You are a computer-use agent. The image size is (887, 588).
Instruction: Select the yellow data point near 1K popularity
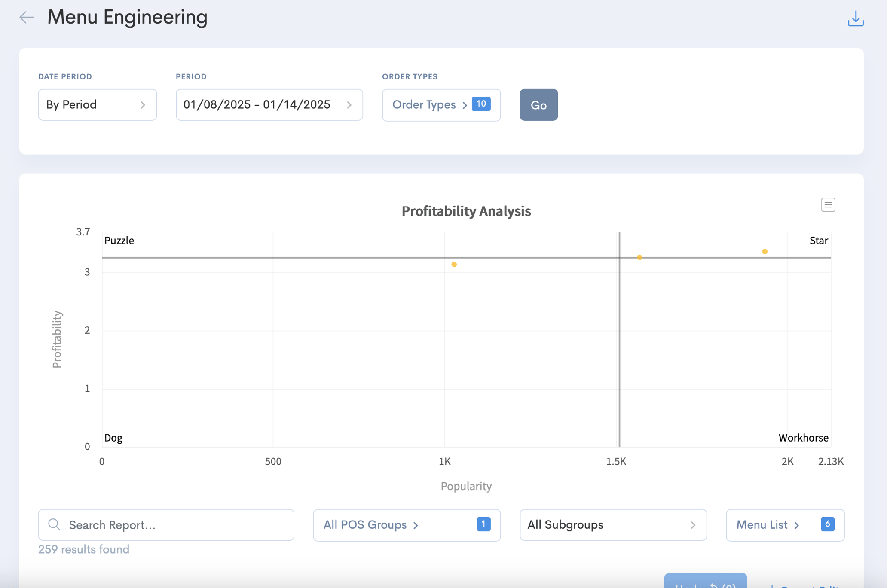click(454, 265)
